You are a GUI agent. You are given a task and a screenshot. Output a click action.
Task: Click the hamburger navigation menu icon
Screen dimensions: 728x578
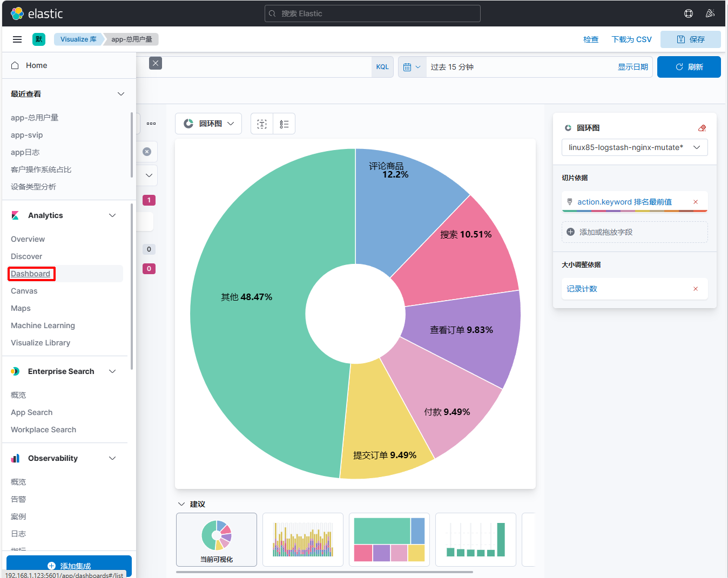[17, 39]
